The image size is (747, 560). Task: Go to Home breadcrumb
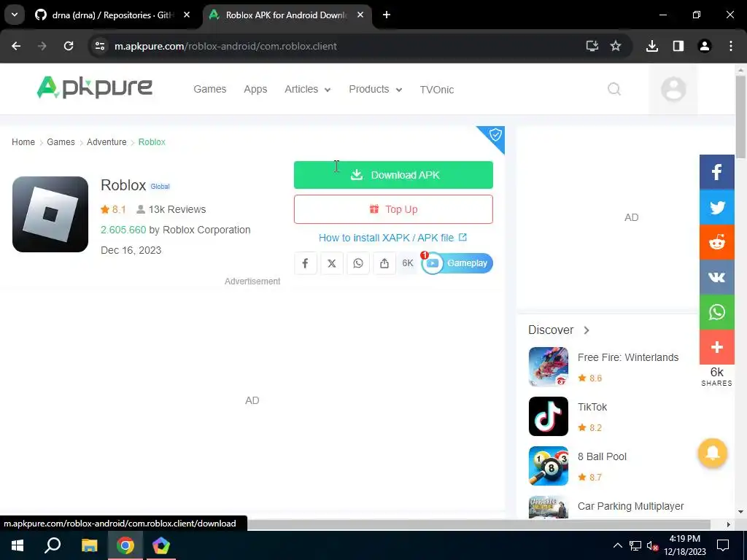[23, 142]
